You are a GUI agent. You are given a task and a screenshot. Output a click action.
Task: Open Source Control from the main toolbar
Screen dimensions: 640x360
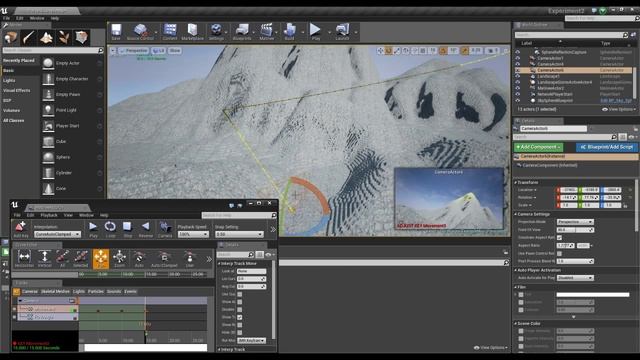click(140, 32)
